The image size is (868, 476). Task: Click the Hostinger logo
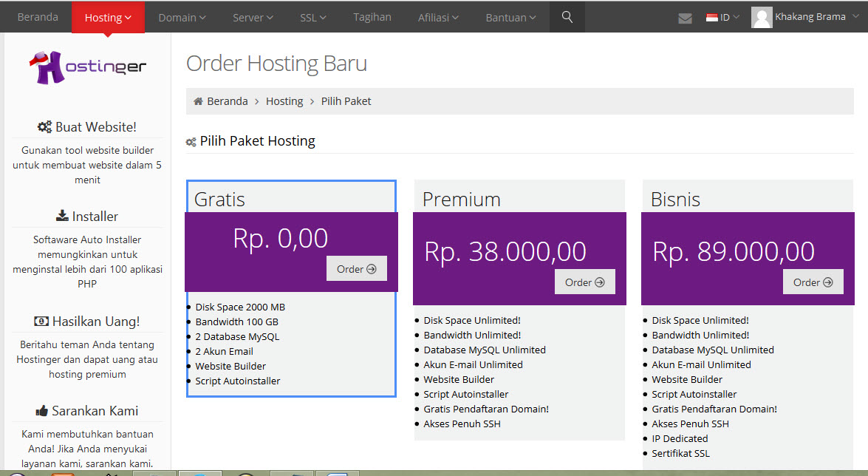(87, 68)
